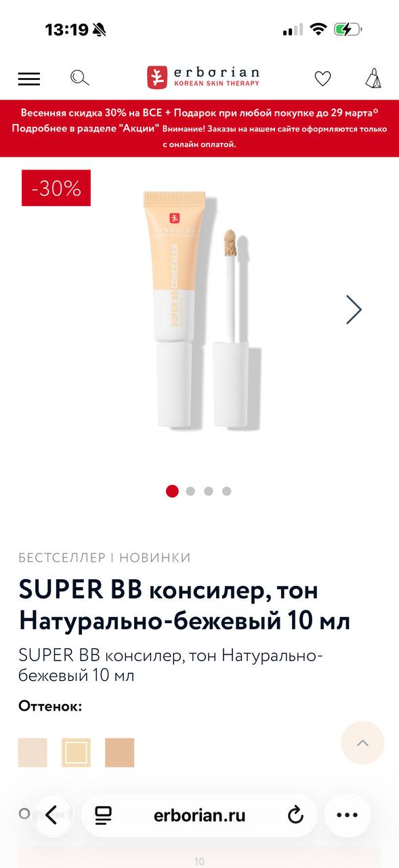
Task: Open the hamburger menu
Action: [x=29, y=79]
